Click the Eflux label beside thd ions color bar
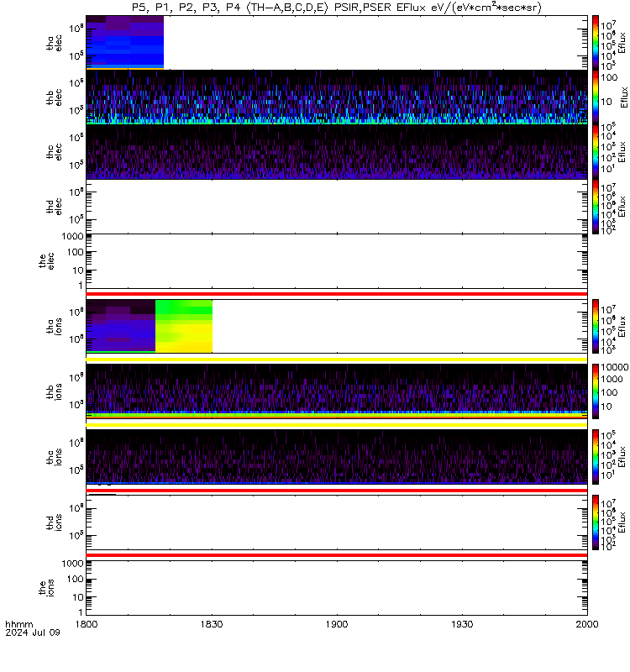This screenshot has height=672, width=630. click(622, 522)
